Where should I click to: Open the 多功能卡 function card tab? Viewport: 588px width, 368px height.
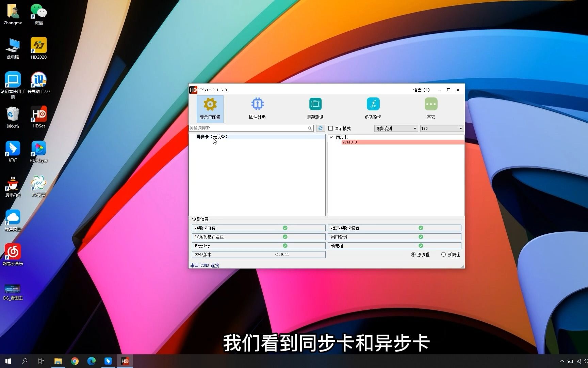[x=373, y=109]
